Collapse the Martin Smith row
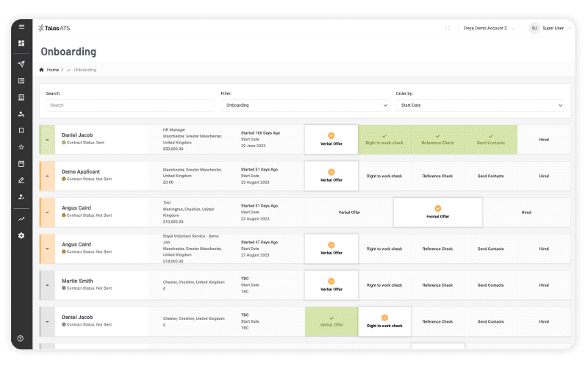 pos(47,285)
